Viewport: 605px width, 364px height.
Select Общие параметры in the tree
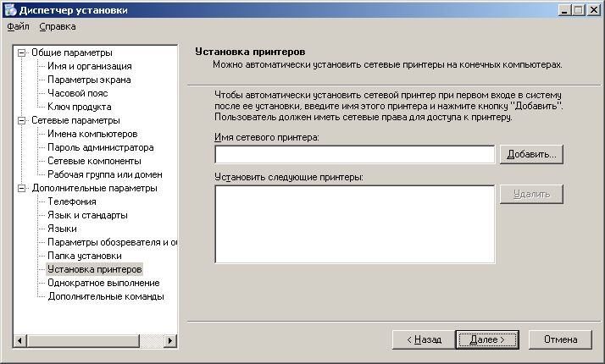(x=72, y=52)
